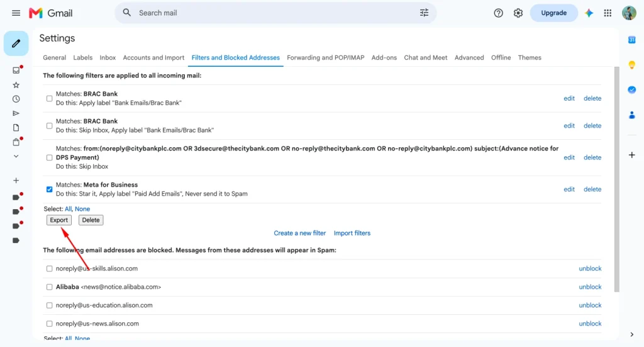This screenshot has width=644, height=347.
Task: Open the Support help icon
Action: click(x=498, y=13)
